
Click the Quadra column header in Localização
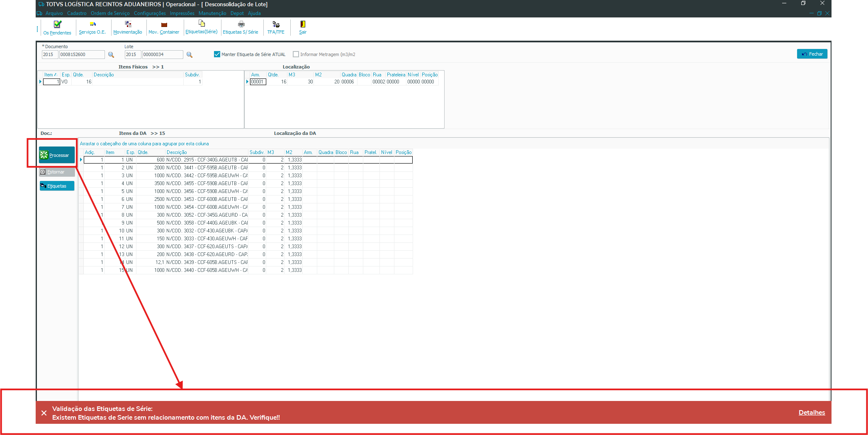click(349, 75)
